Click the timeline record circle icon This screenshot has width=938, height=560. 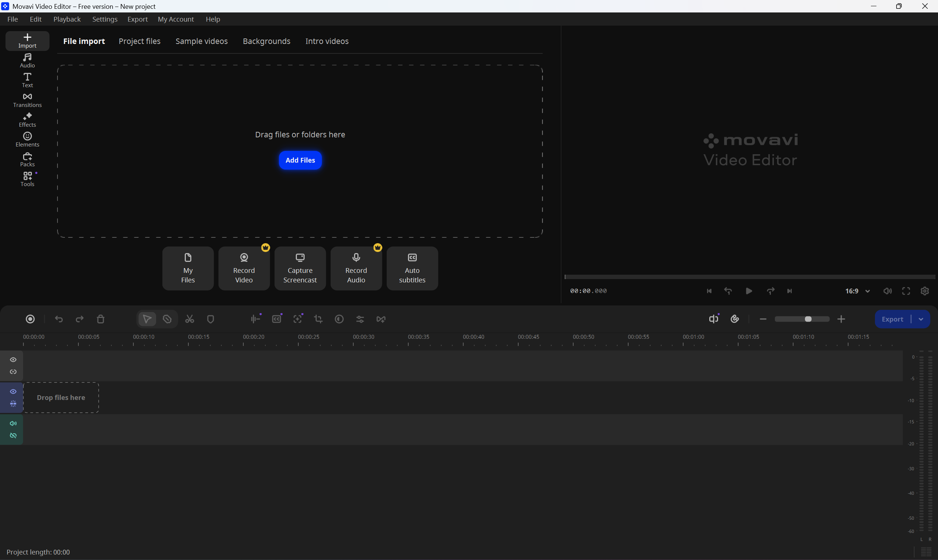[30, 319]
